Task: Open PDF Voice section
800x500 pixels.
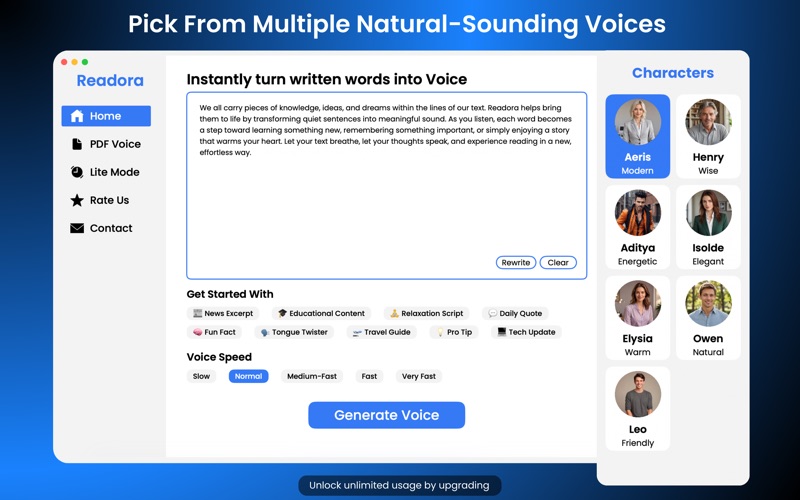Action: (x=106, y=144)
